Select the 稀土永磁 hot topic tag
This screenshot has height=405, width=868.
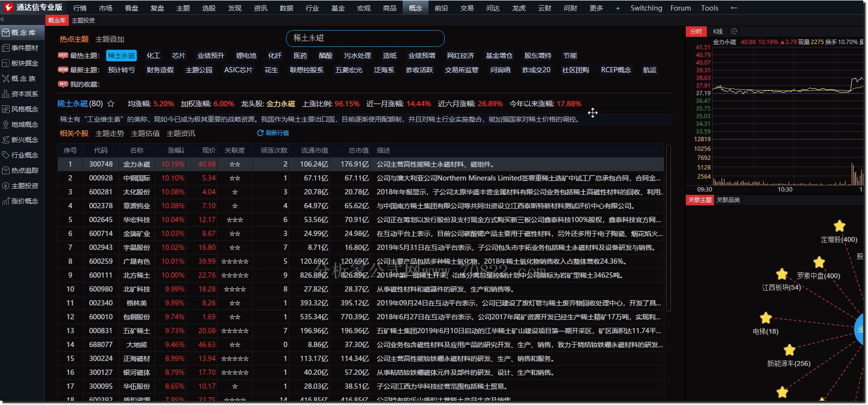[121, 56]
